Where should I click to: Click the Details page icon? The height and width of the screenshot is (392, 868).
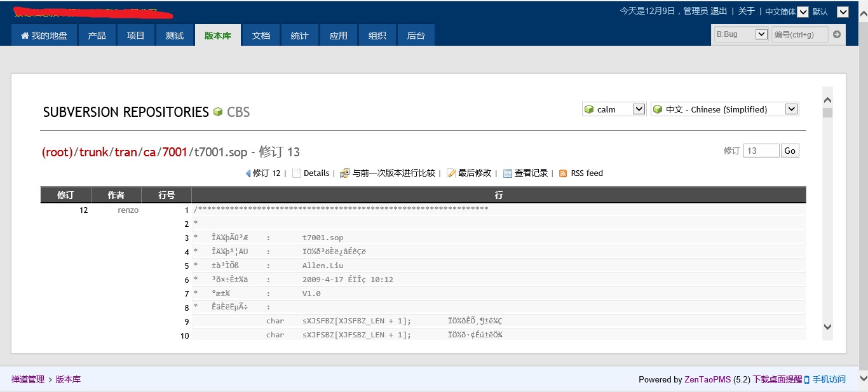[x=296, y=173]
